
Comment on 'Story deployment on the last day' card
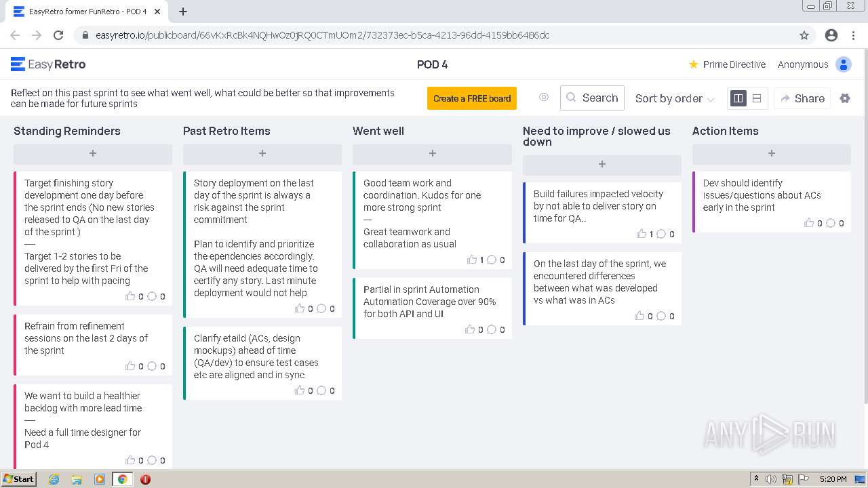[321, 308]
